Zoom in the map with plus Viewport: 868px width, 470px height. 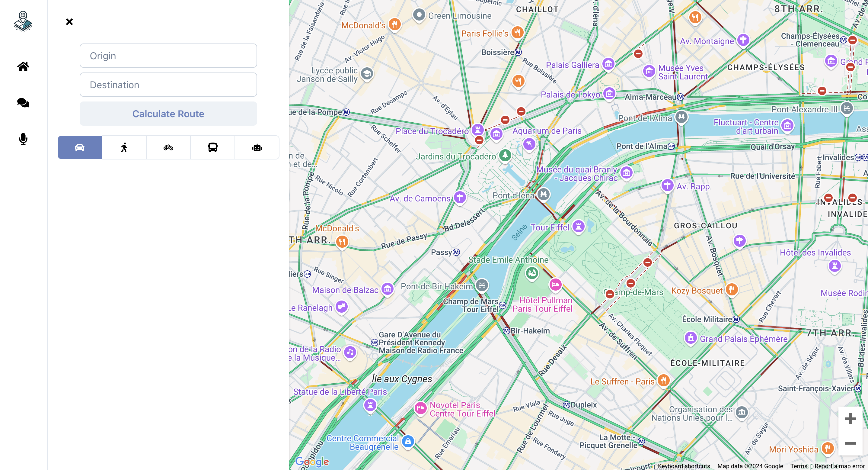pyautogui.click(x=850, y=418)
